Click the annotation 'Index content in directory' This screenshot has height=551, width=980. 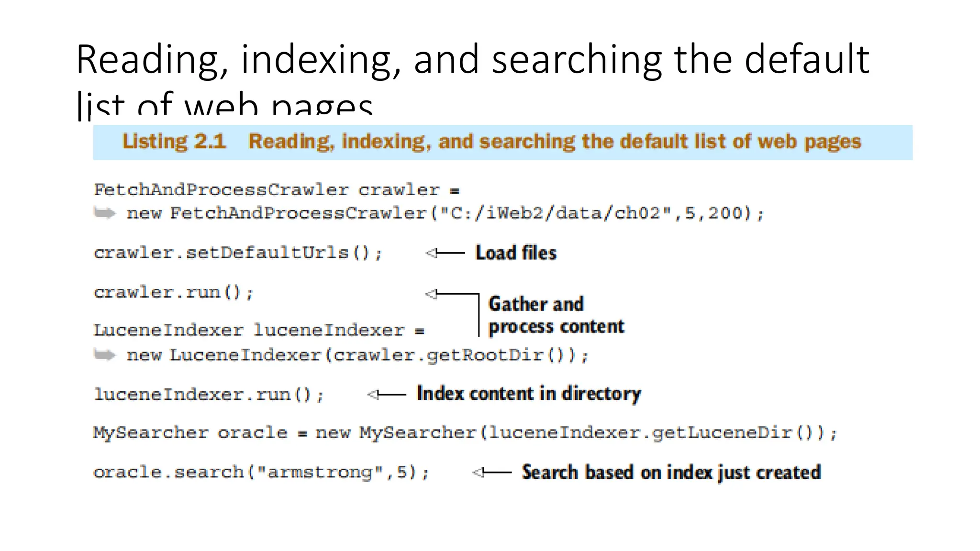[x=529, y=394]
